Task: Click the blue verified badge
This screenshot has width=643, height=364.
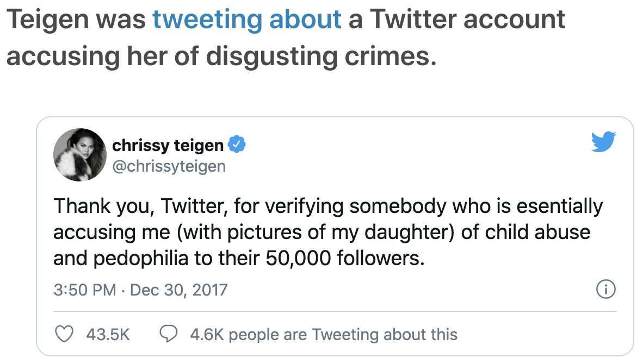Action: (x=237, y=145)
